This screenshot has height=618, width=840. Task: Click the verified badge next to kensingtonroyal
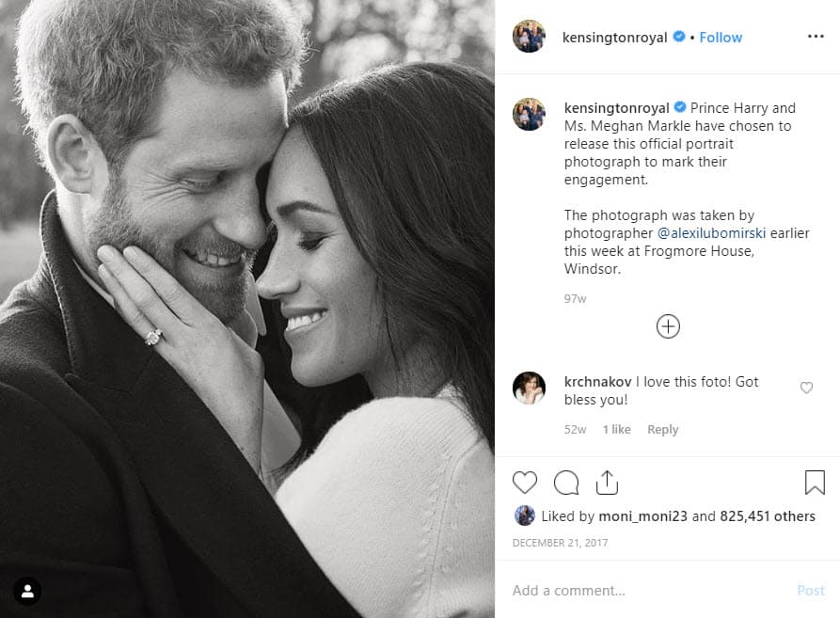[x=679, y=37]
